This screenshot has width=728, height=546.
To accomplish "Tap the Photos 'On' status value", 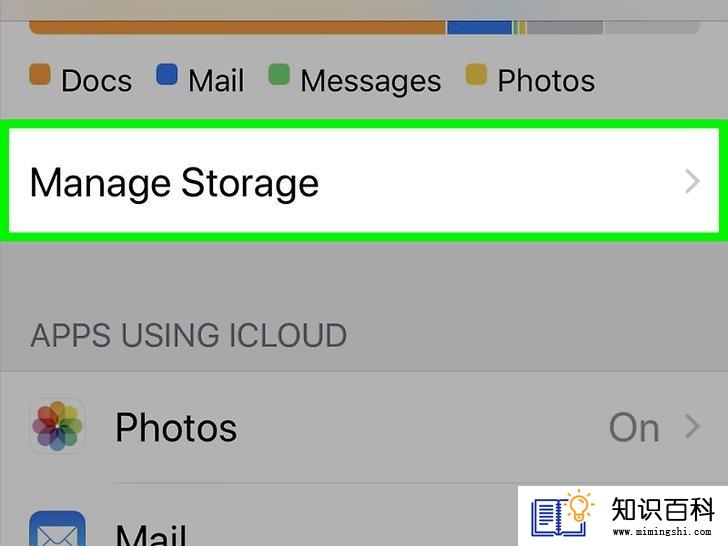I will click(x=634, y=428).
